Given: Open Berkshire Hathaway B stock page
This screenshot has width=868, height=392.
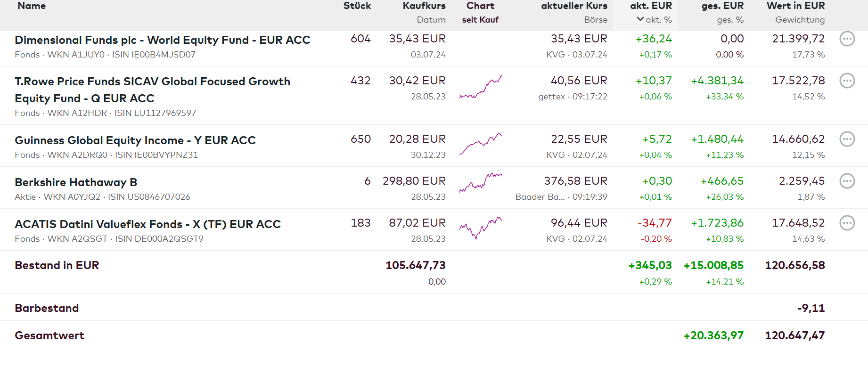Looking at the screenshot, I should coord(76,182).
